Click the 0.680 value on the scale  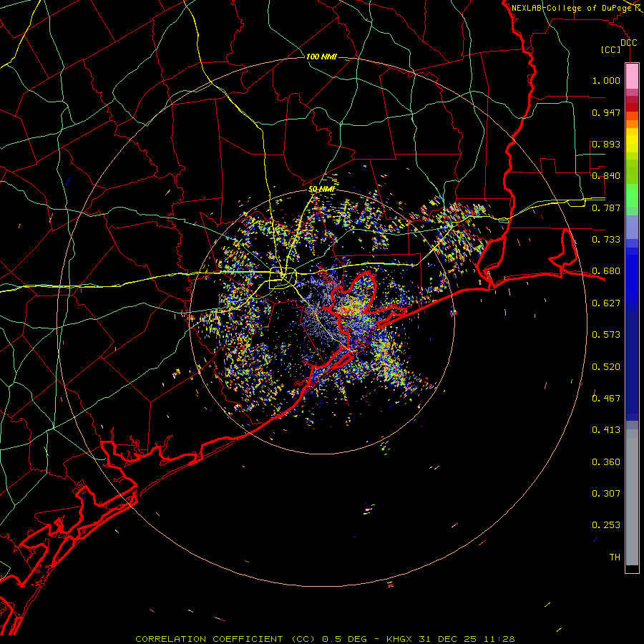point(606,271)
